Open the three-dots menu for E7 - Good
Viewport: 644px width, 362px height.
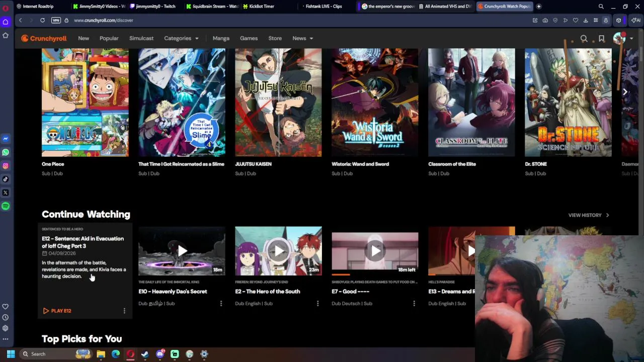[414, 304]
